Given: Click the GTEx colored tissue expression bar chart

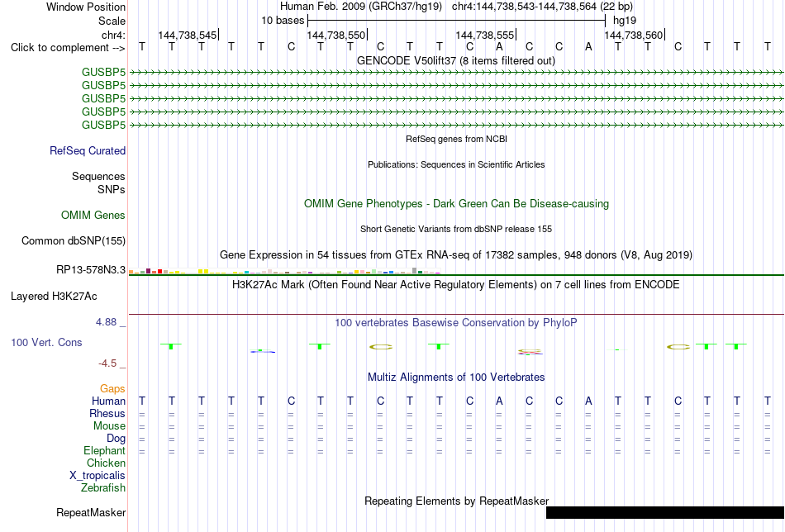Looking at the screenshot, I should [x=284, y=271].
